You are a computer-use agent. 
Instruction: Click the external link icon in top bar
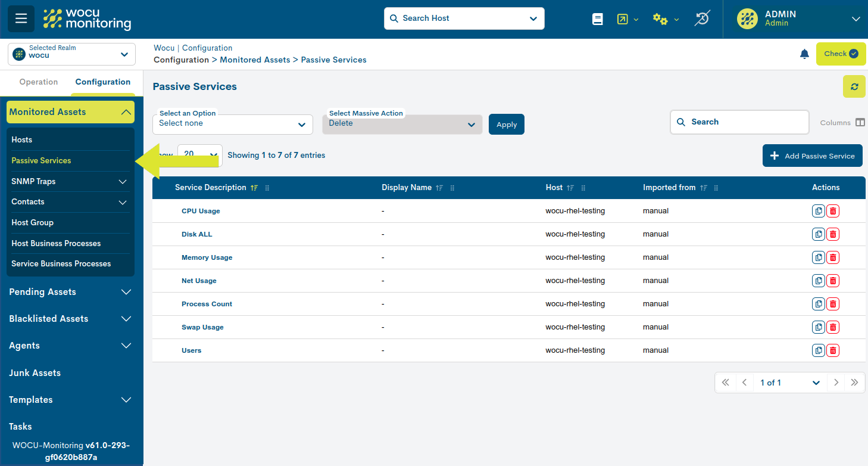coord(623,18)
